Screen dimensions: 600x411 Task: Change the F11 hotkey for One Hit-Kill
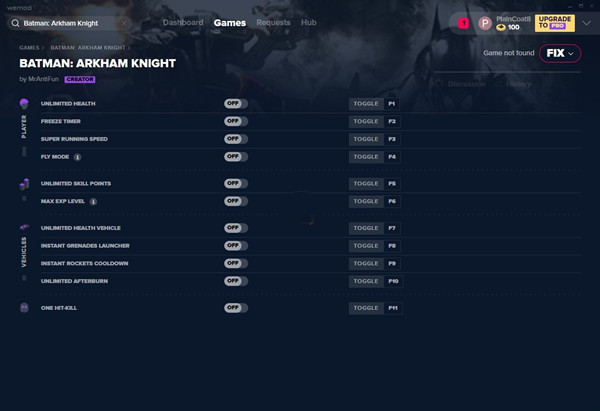click(x=393, y=308)
